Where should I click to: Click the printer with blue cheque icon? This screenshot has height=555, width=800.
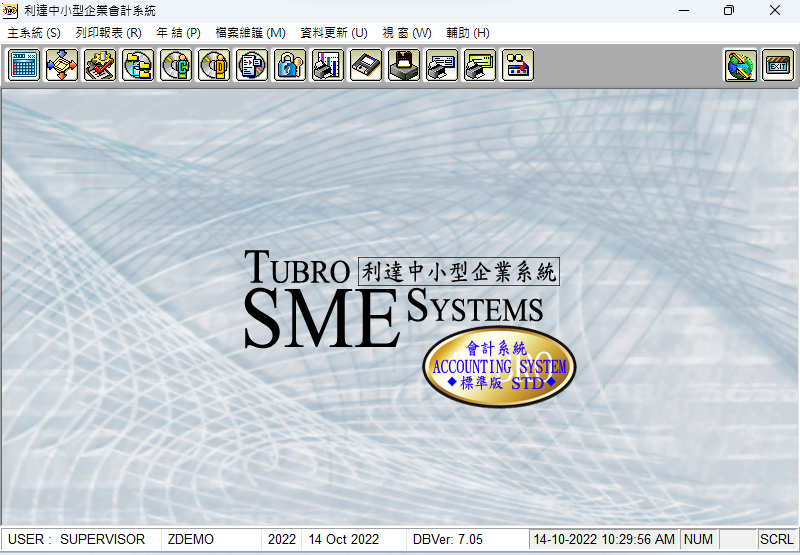pyautogui.click(x=442, y=65)
